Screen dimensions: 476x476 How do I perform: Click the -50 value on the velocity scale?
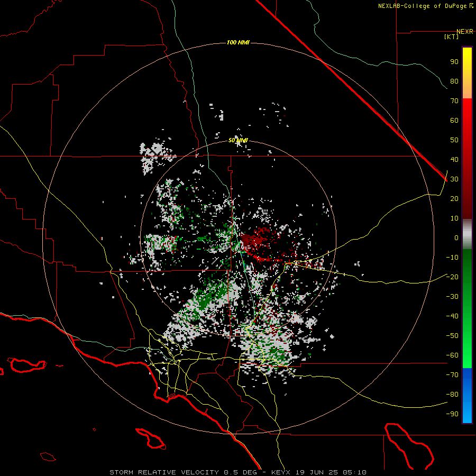click(x=452, y=336)
